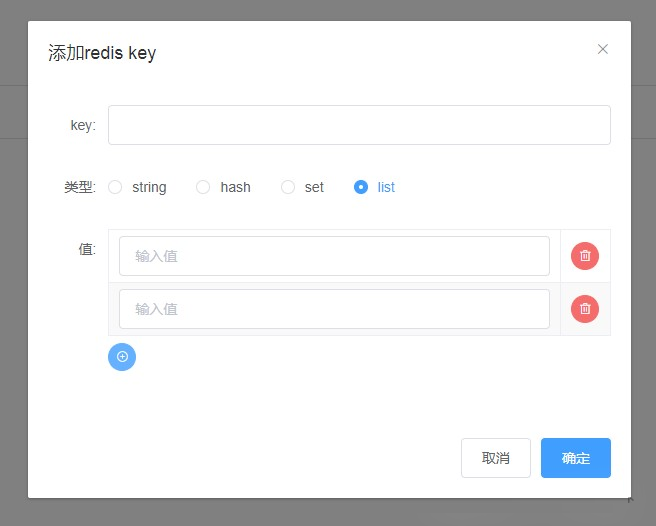Select the list type radio circle
The height and width of the screenshot is (526, 656).
click(361, 187)
